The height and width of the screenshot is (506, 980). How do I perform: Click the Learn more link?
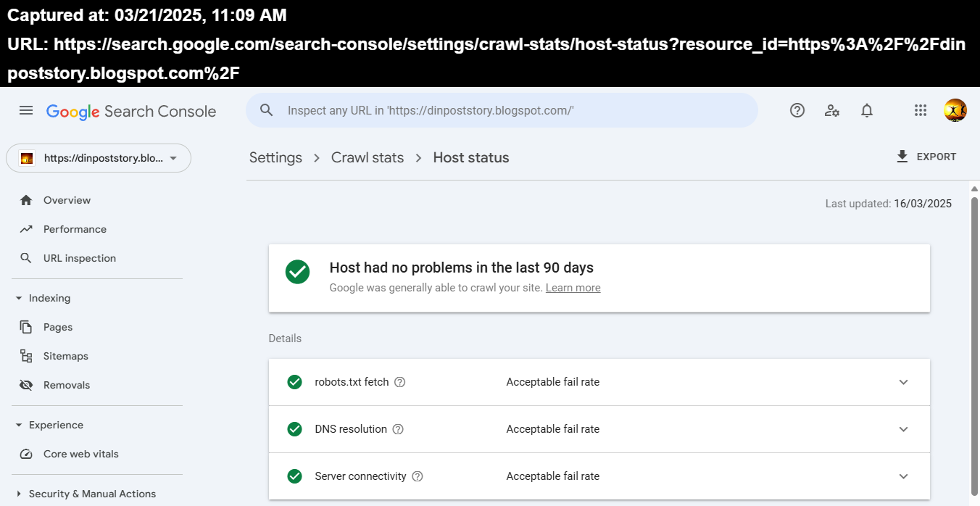[573, 288]
